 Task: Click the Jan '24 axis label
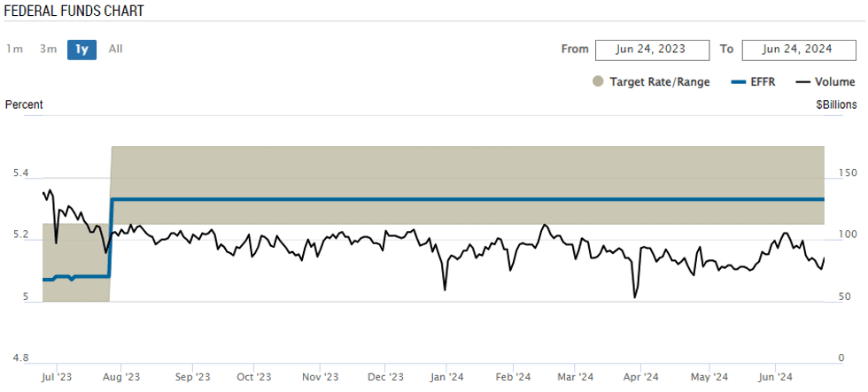[x=446, y=377]
